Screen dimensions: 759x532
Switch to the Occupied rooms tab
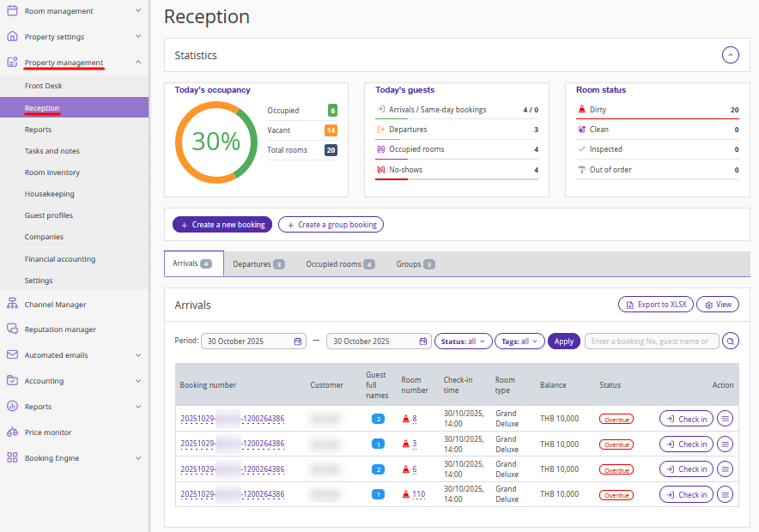pos(340,264)
